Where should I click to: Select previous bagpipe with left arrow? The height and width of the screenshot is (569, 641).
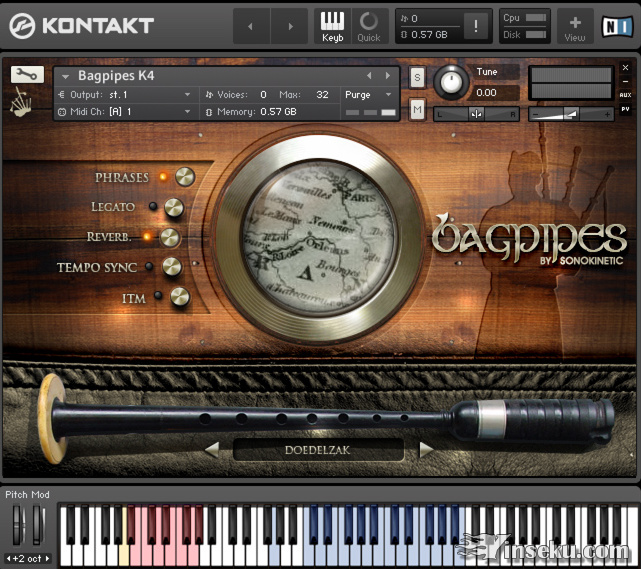(211, 450)
